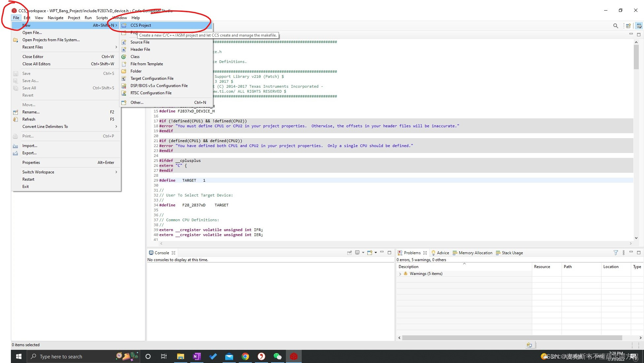Open the Scripts menu
644x363 pixels.
click(x=102, y=18)
